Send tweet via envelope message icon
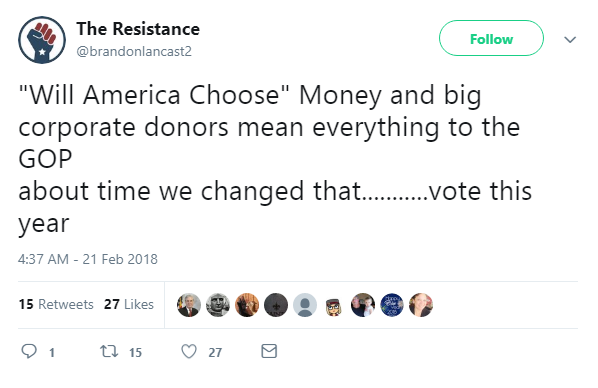Screen dimensions: 598x388 click(269, 351)
